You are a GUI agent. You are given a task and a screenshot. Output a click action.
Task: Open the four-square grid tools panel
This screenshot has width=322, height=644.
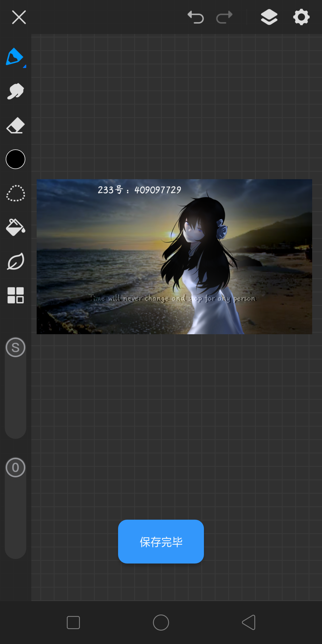[x=16, y=295]
